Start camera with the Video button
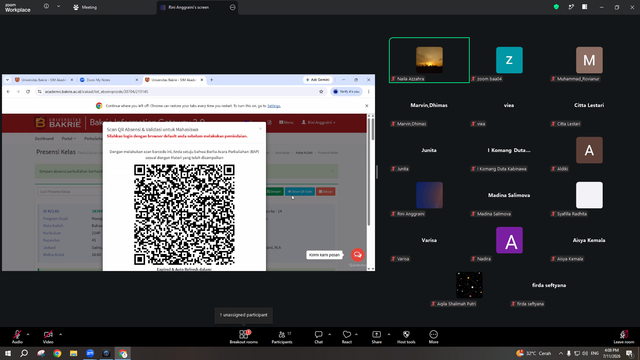Image resolution: width=640 pixels, height=360 pixels. tap(48, 337)
